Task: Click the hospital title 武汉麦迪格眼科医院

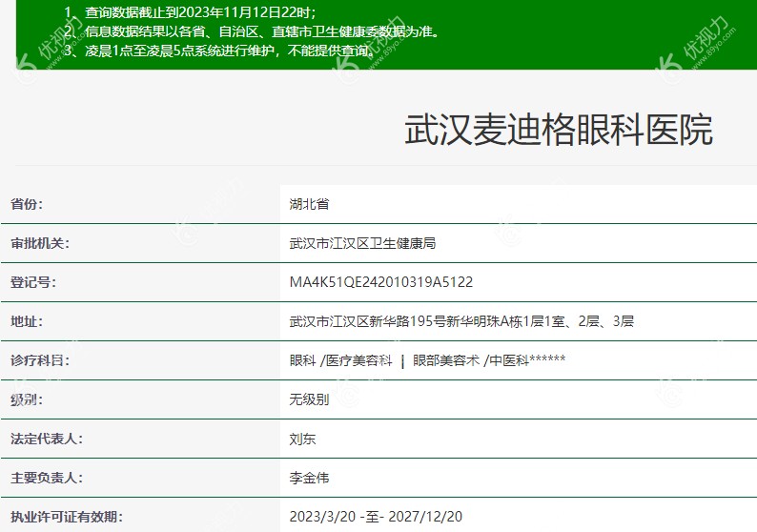Action: [x=559, y=130]
